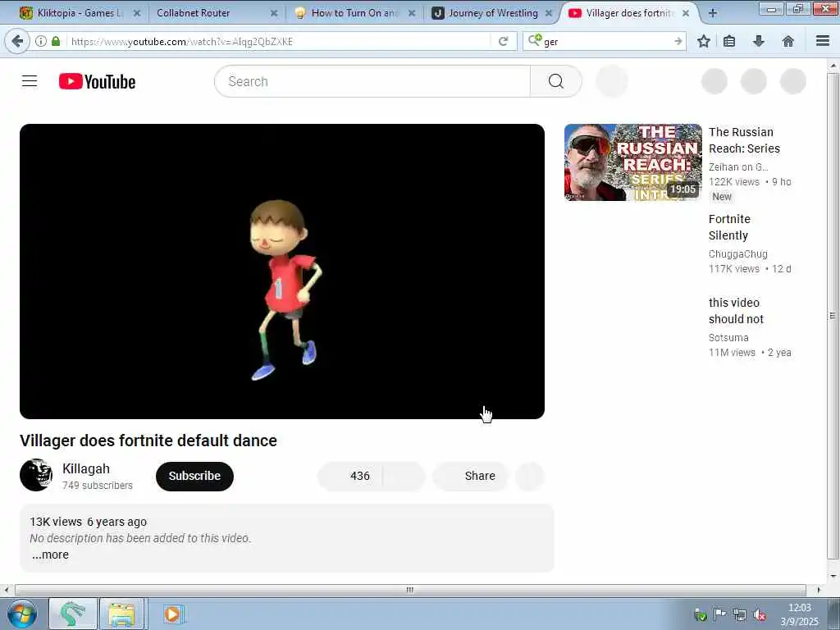Open The Russian Reach: Series video title
The image size is (840, 630).
pyautogui.click(x=744, y=140)
